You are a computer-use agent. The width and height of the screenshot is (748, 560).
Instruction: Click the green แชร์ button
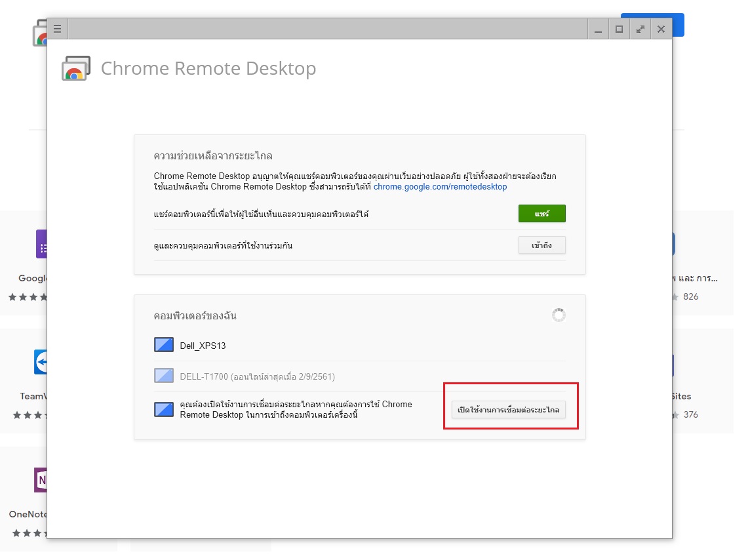click(x=542, y=214)
